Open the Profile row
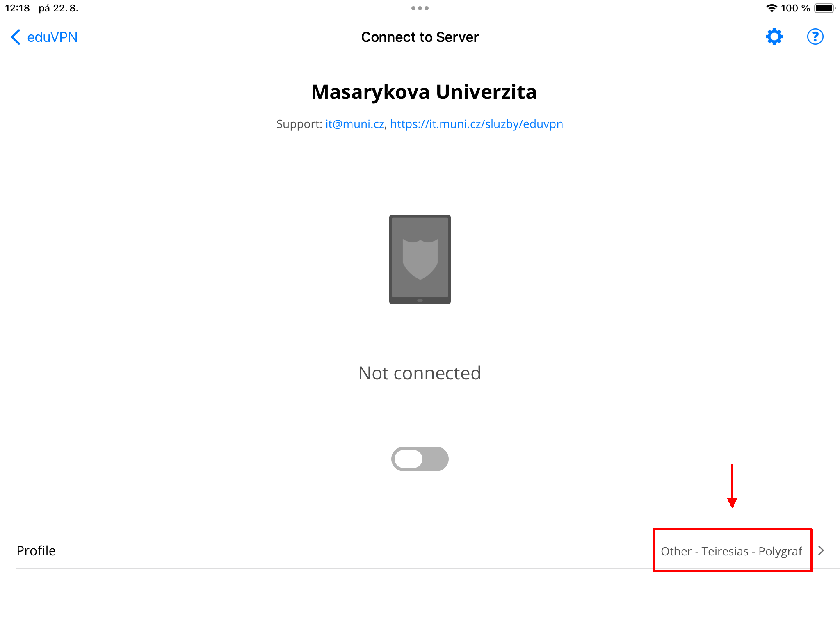The height and width of the screenshot is (630, 840). (x=36, y=550)
